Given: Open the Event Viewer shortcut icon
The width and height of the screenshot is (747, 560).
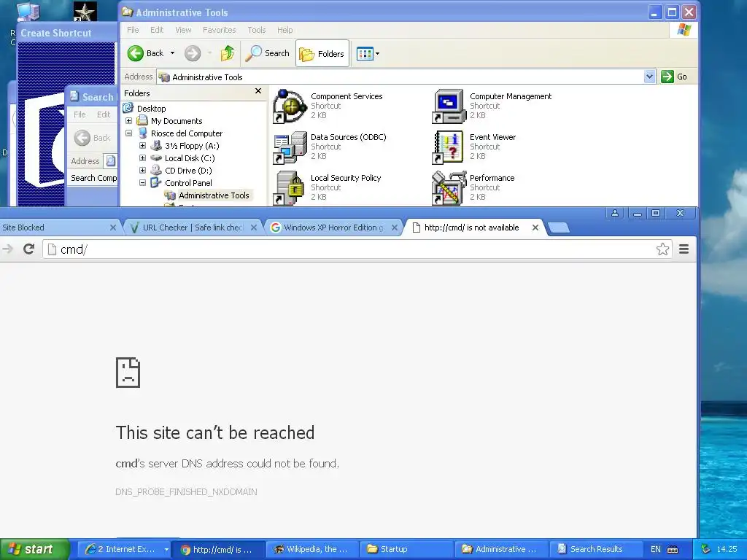Looking at the screenshot, I should 449,147.
